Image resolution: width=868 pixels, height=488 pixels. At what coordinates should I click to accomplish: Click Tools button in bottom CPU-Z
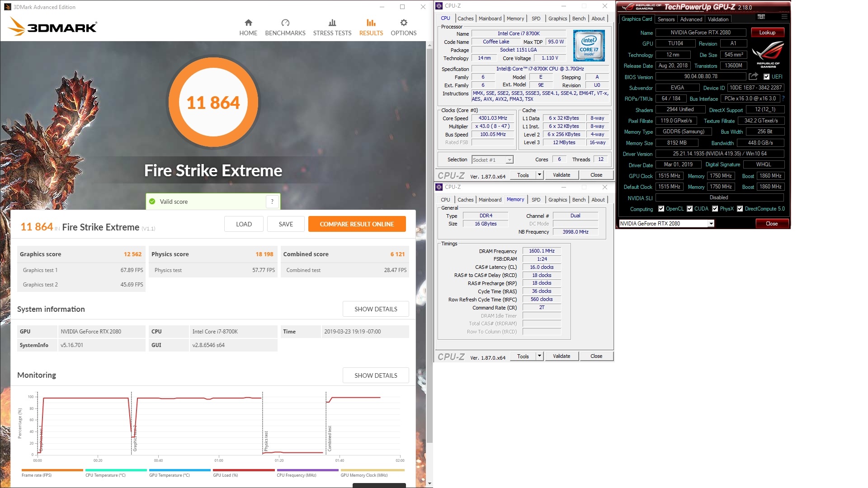tap(523, 356)
